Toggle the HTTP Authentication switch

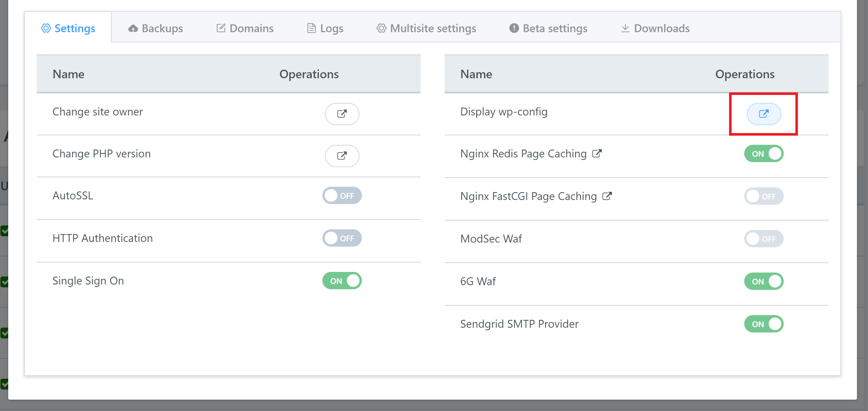342,238
